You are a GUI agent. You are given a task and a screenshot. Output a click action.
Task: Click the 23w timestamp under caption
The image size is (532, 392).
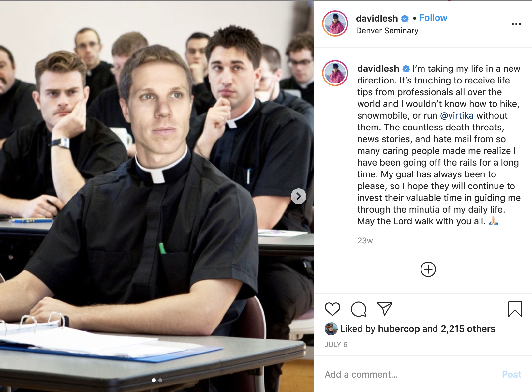point(365,241)
